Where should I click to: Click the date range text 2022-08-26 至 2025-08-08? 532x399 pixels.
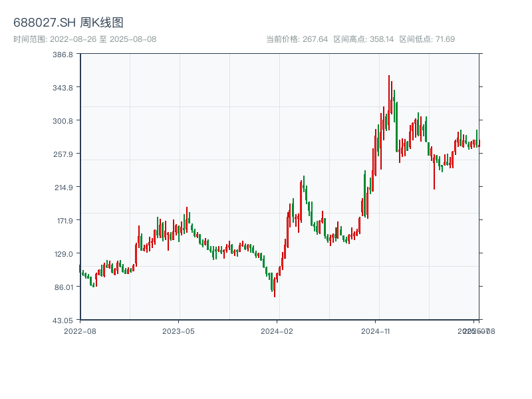coord(103,39)
